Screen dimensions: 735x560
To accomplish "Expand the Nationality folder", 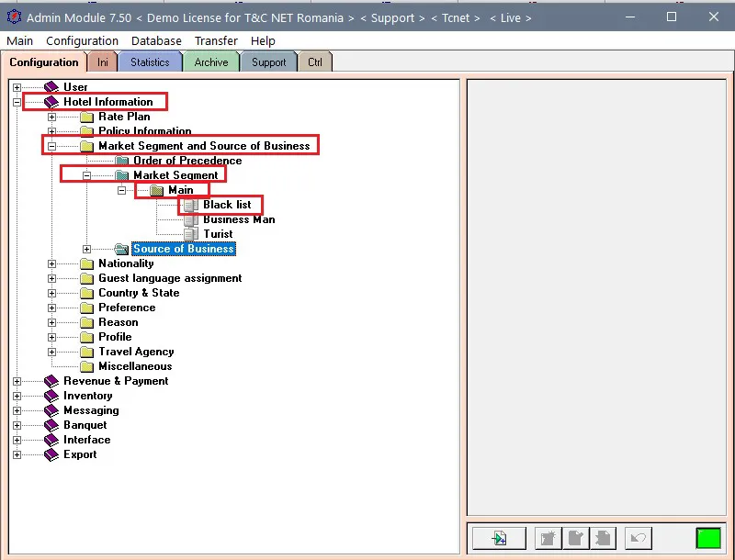I will click(52, 263).
